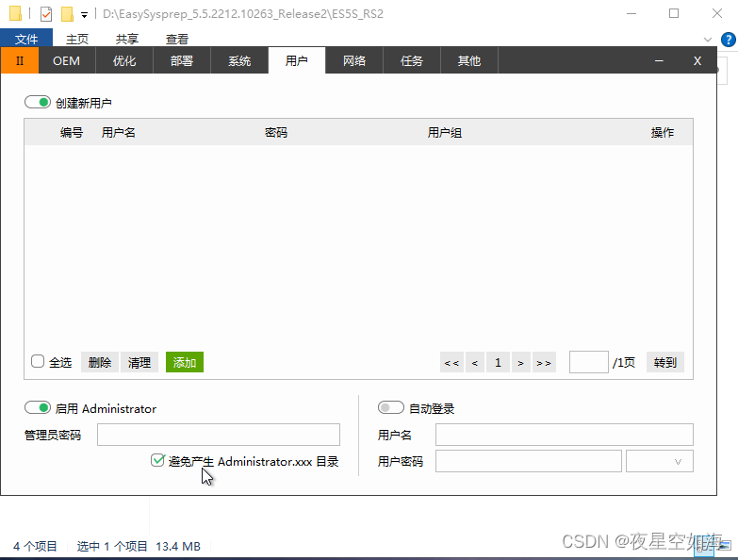Screen dimensions: 738x560
Task: Click the 4 个项目 status text
Action: 35,546
